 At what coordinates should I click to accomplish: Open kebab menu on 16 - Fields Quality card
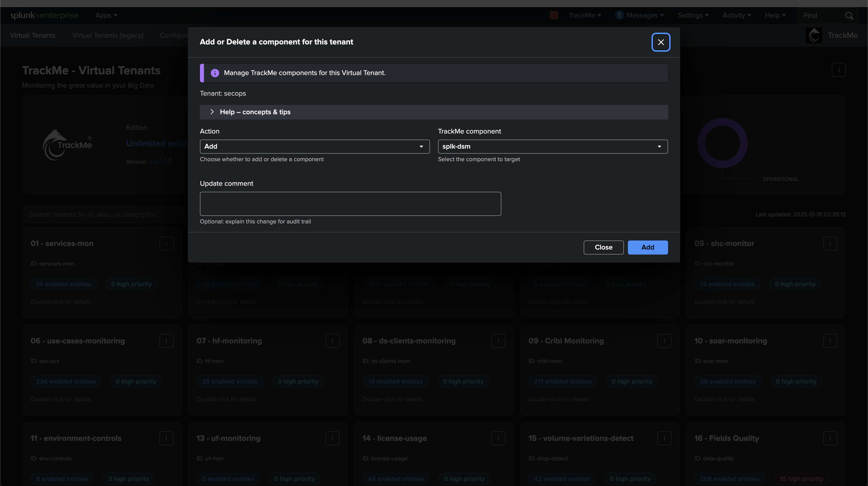830,438
